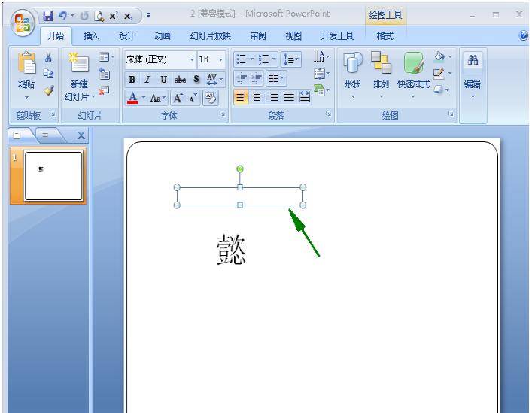Center the text
Viewport: 532px width, 413px height.
coord(257,97)
